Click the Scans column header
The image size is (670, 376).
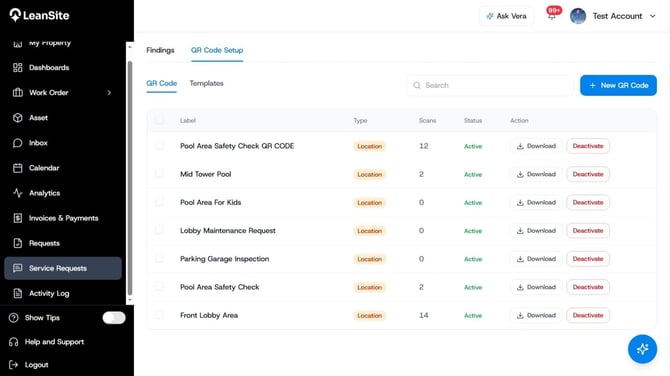click(427, 120)
